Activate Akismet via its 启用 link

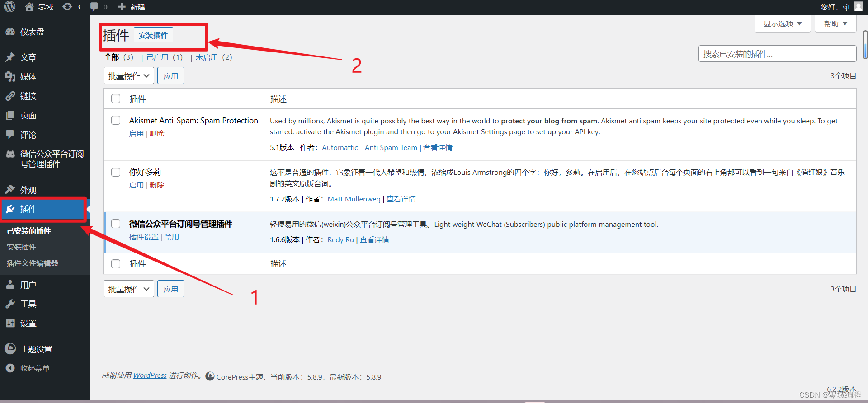coord(137,133)
